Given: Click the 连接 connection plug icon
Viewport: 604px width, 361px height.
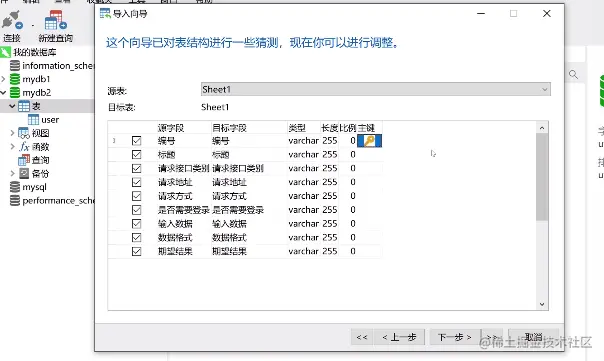Looking at the screenshot, I should coord(12,20).
